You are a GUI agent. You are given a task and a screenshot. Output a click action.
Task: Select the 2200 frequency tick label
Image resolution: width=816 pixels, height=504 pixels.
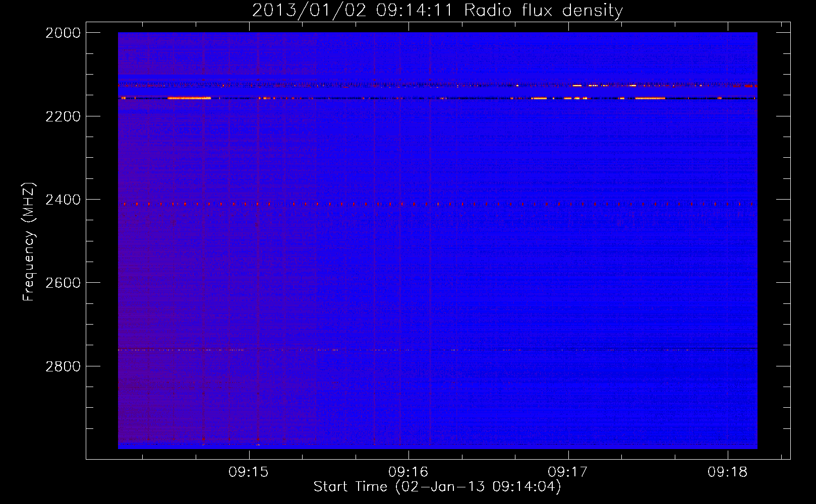[63, 116]
